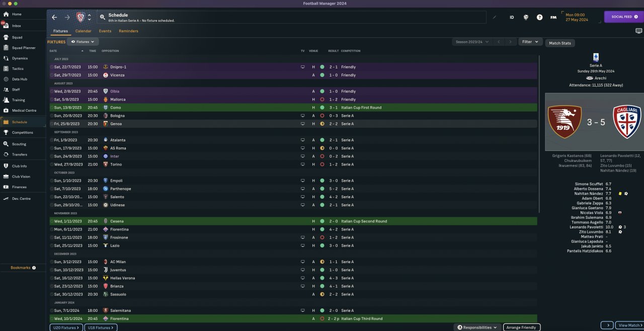Open Tactics from the sidebar
The image size is (644, 331).
click(x=18, y=68)
